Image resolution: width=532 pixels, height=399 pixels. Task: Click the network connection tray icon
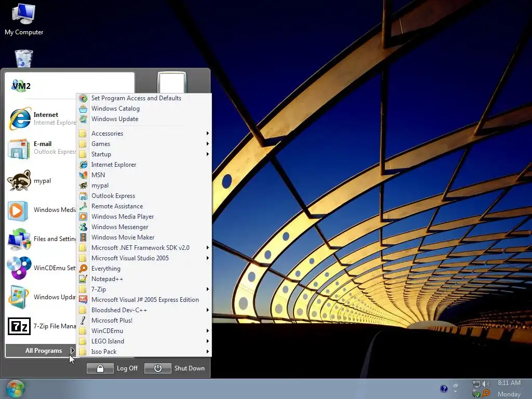click(476, 384)
